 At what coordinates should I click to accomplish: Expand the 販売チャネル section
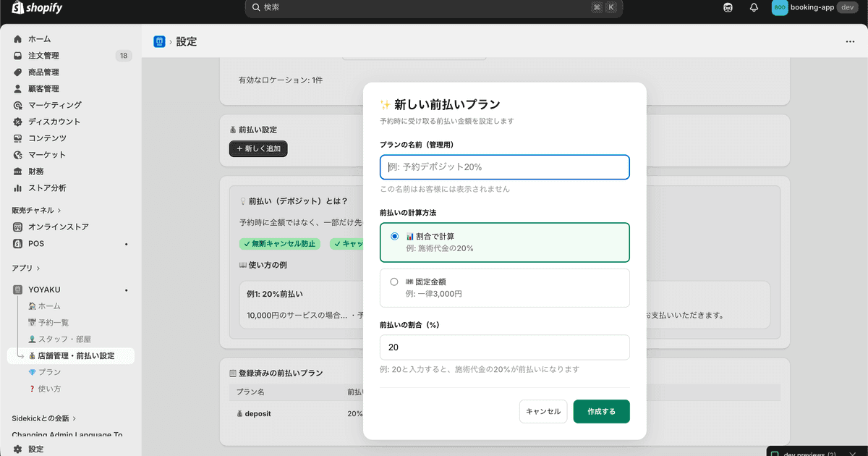pyautogui.click(x=33, y=211)
